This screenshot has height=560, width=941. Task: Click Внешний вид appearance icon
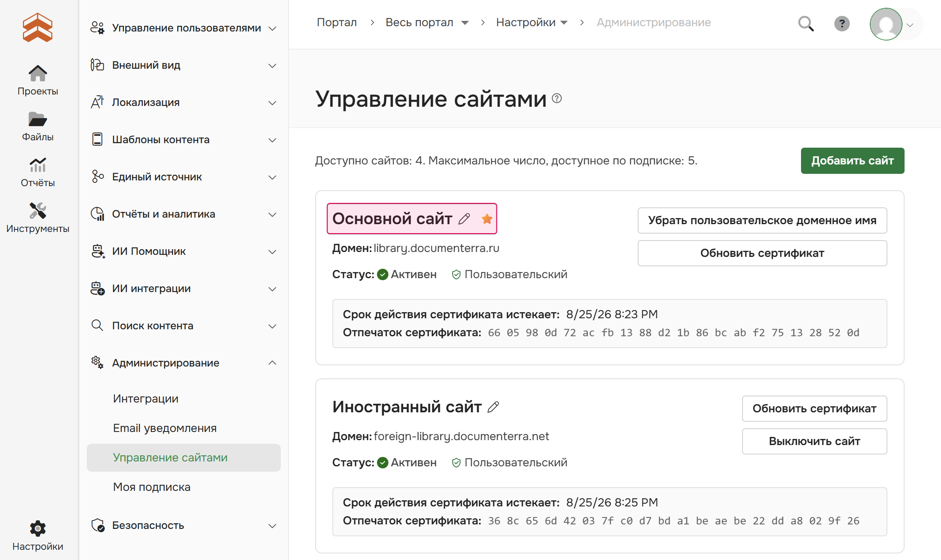coord(97,65)
